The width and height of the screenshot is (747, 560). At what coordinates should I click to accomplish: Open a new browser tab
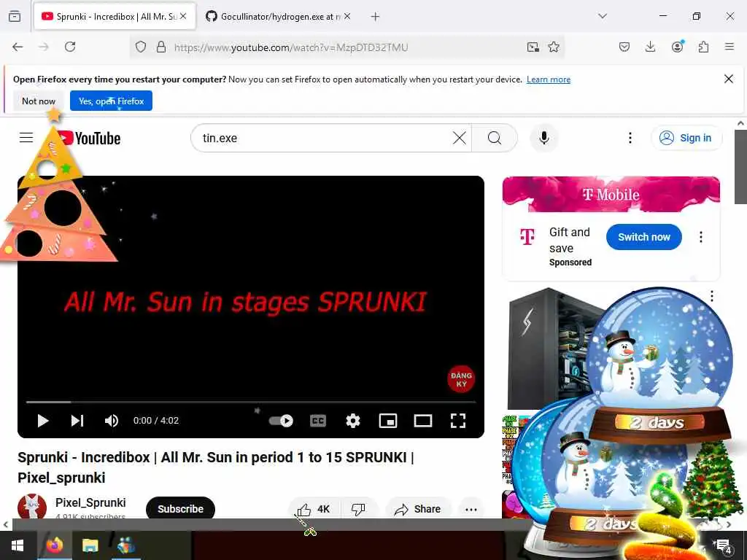(376, 17)
